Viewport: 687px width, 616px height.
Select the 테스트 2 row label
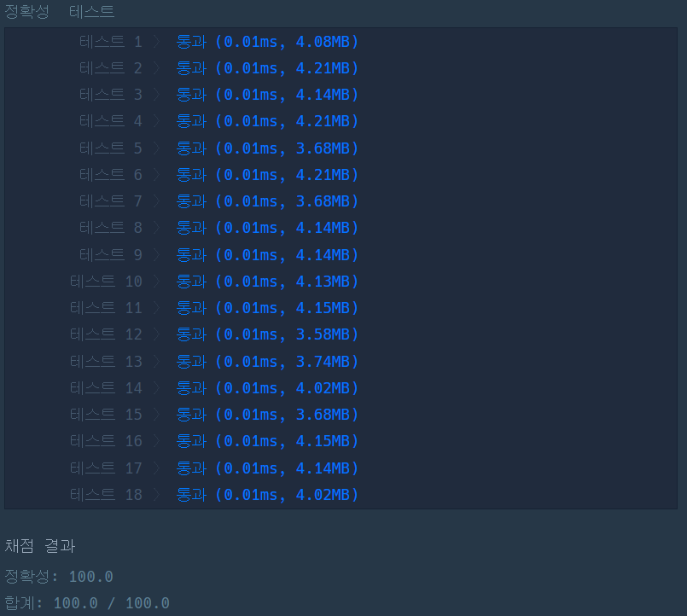click(x=110, y=68)
